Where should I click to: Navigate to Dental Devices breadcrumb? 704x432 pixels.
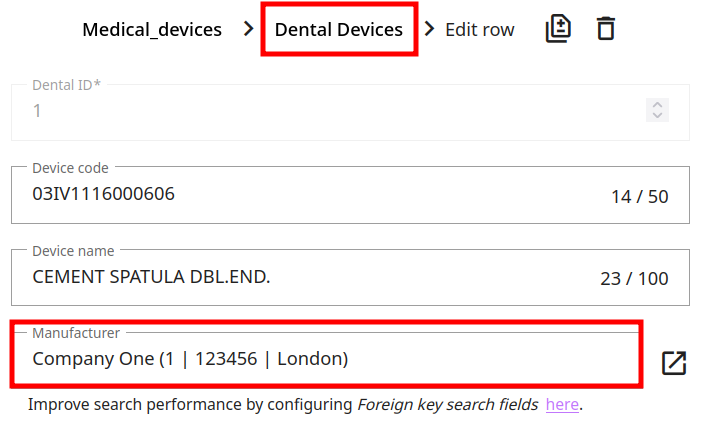[x=339, y=29]
